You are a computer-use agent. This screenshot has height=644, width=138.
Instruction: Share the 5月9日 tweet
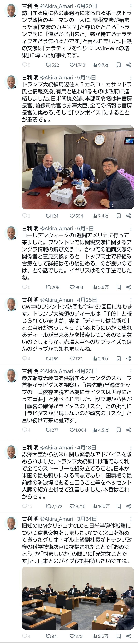(129, 287)
